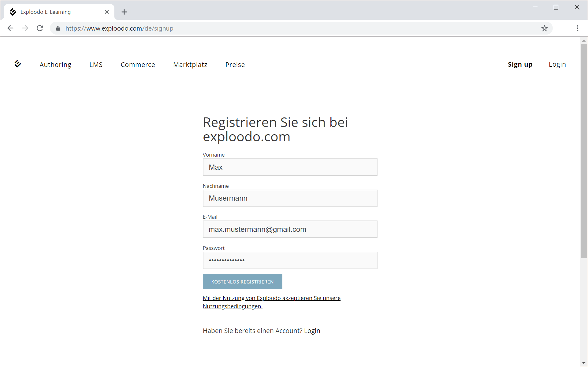Focus the Passwort field
588x367 pixels.
pyautogui.click(x=290, y=260)
